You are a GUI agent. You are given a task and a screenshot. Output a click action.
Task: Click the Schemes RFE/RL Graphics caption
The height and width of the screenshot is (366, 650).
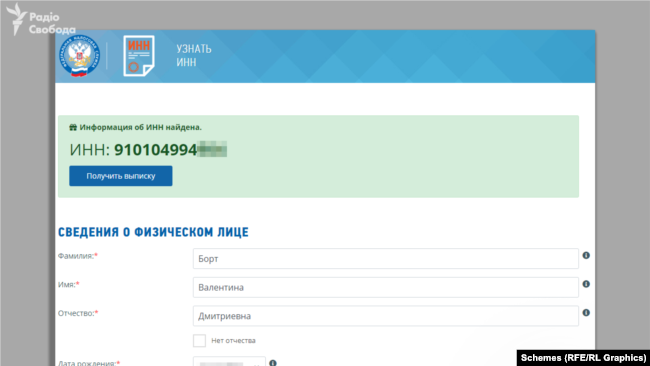[x=583, y=358]
